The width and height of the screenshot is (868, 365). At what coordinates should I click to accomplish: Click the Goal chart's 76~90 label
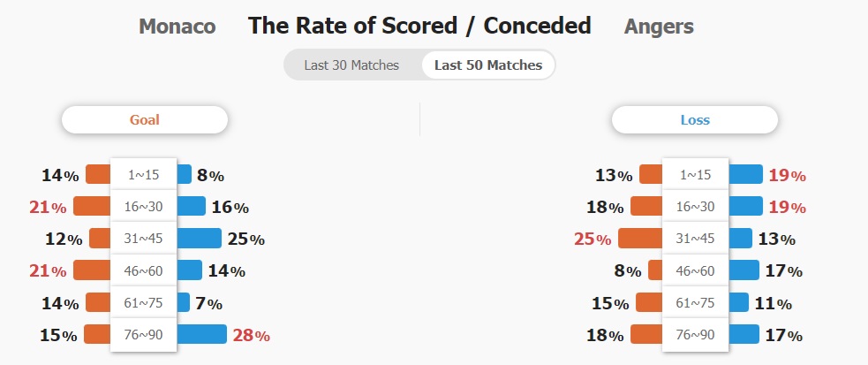(143, 335)
